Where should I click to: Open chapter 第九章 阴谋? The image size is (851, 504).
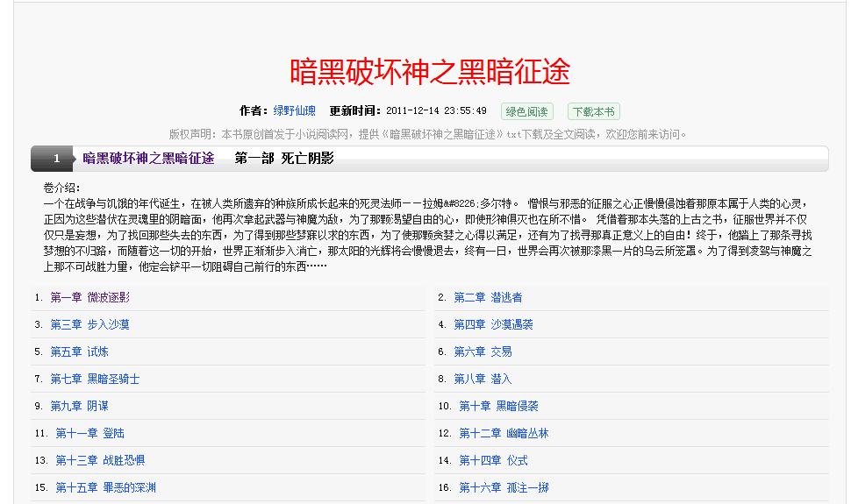click(x=80, y=407)
